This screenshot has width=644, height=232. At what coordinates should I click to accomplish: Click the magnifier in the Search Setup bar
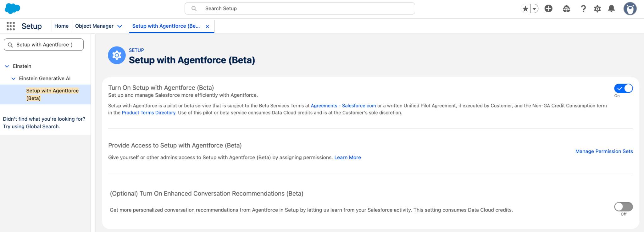tap(194, 8)
